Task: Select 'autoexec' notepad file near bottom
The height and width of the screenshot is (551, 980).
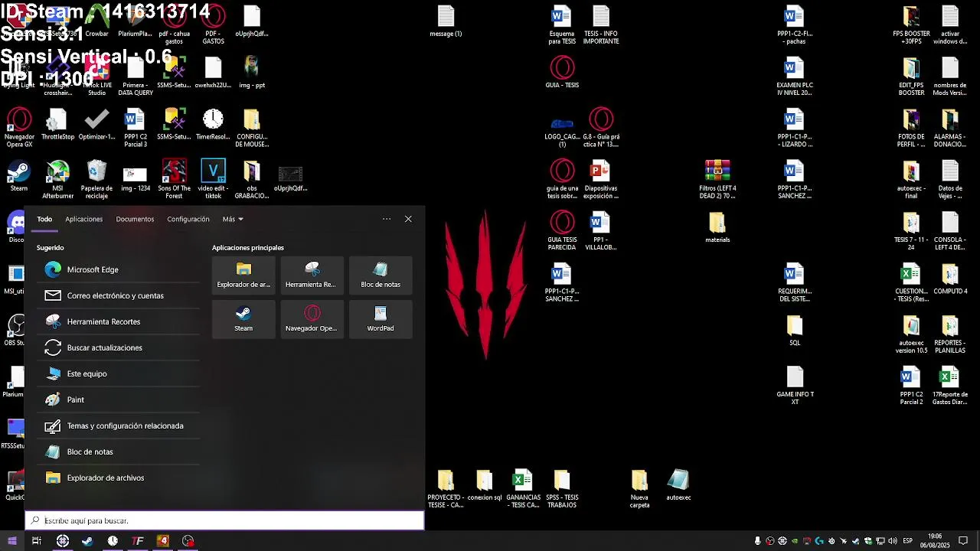Action: (678, 484)
